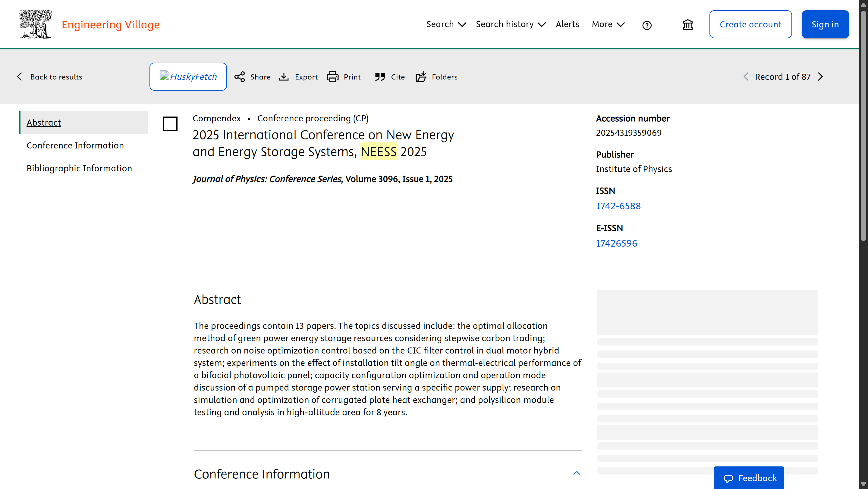
Task: Go to Alerts
Action: tap(568, 24)
